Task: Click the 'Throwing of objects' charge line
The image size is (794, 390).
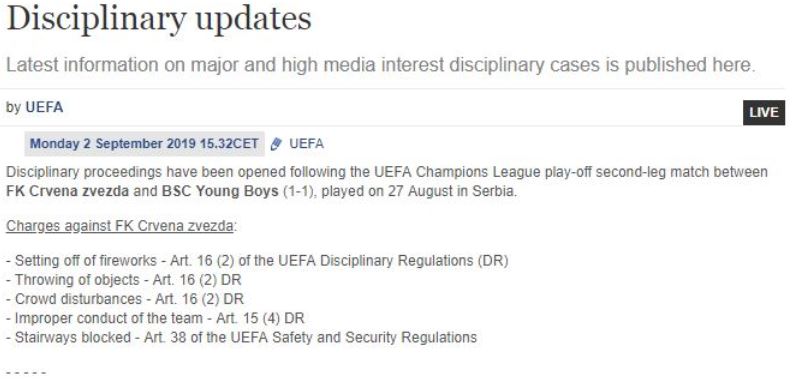Action: tap(124, 280)
